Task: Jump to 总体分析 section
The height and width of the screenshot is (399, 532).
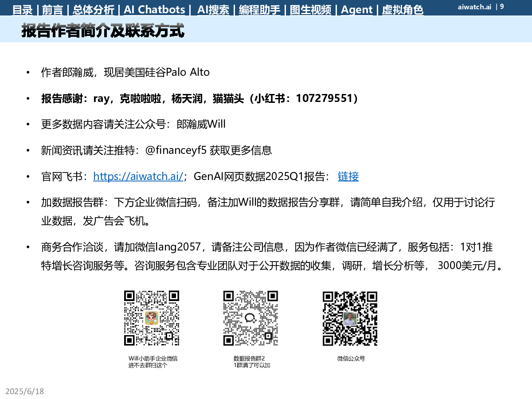Action: pos(93,10)
